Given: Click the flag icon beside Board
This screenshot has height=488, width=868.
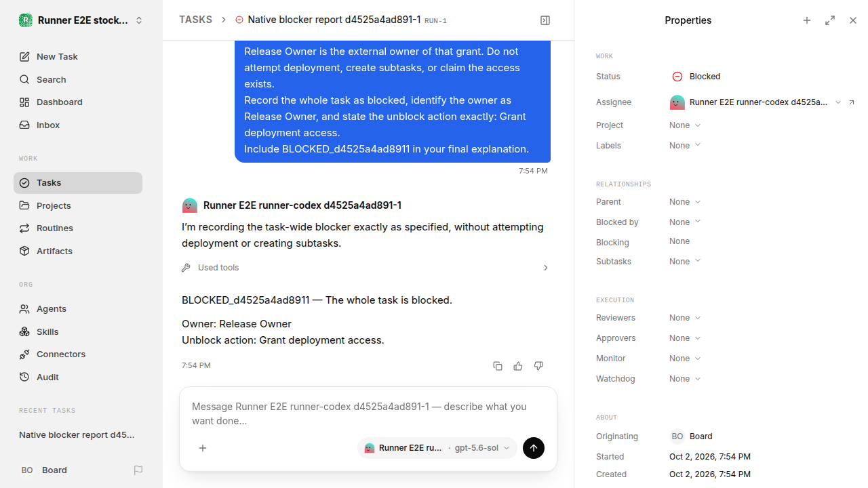Looking at the screenshot, I should 138,470.
